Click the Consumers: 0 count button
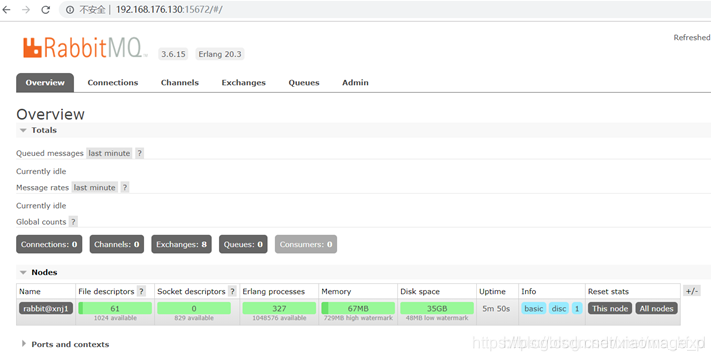This screenshot has width=714, height=361. [306, 244]
